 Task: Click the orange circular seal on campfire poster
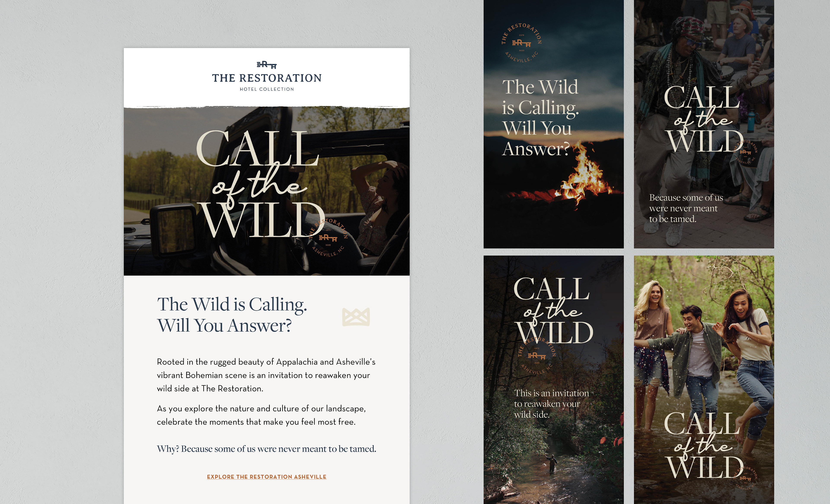pos(521,43)
